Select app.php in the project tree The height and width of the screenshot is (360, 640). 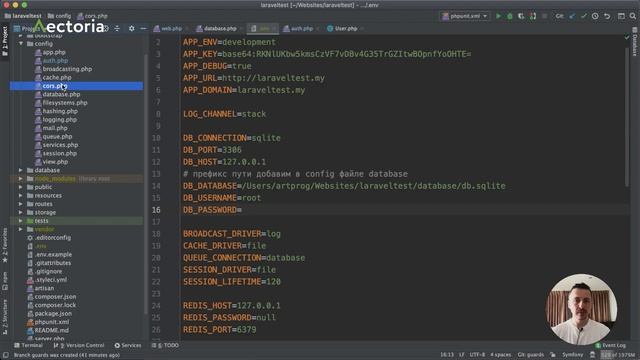click(54, 52)
